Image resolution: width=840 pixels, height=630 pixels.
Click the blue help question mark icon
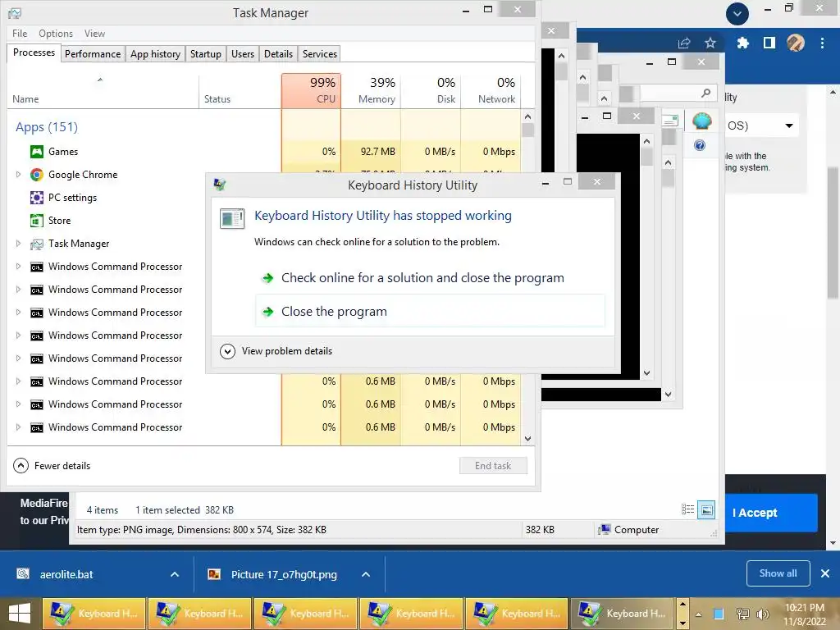pyautogui.click(x=700, y=145)
